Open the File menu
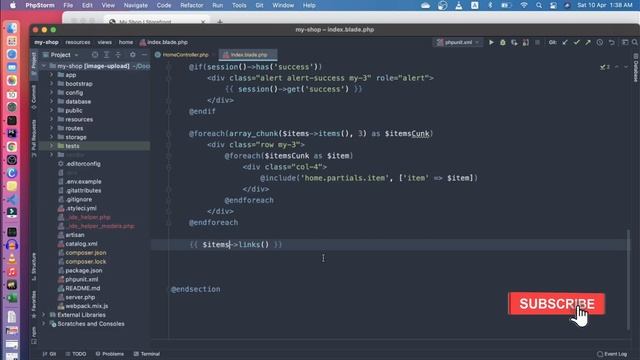Screen dimensions: 640x360 68,5
